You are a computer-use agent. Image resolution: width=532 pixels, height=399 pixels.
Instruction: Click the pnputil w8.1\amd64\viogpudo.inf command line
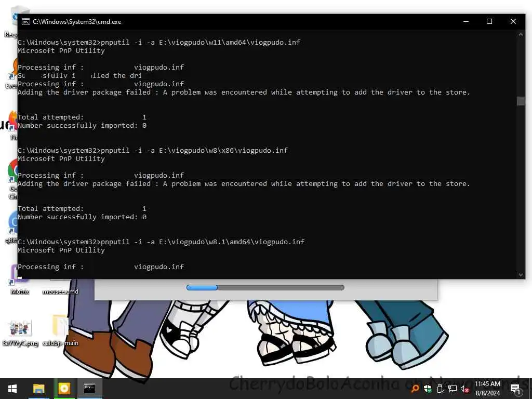click(161, 242)
